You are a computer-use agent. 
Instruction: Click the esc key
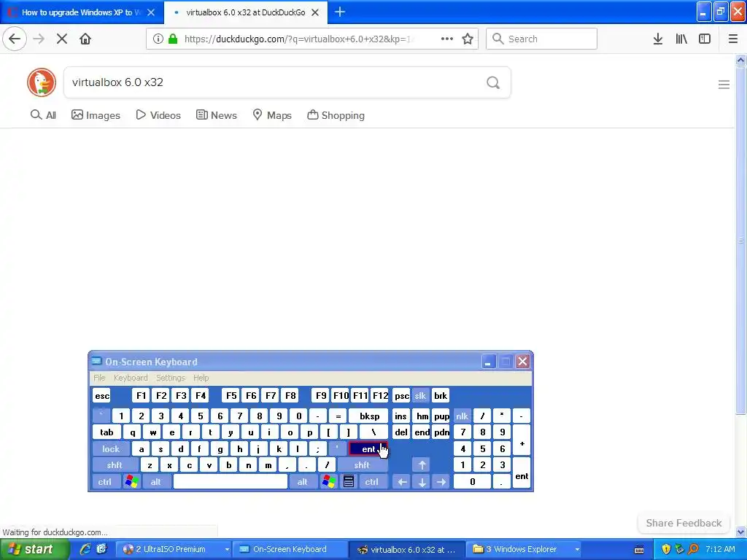(x=102, y=395)
